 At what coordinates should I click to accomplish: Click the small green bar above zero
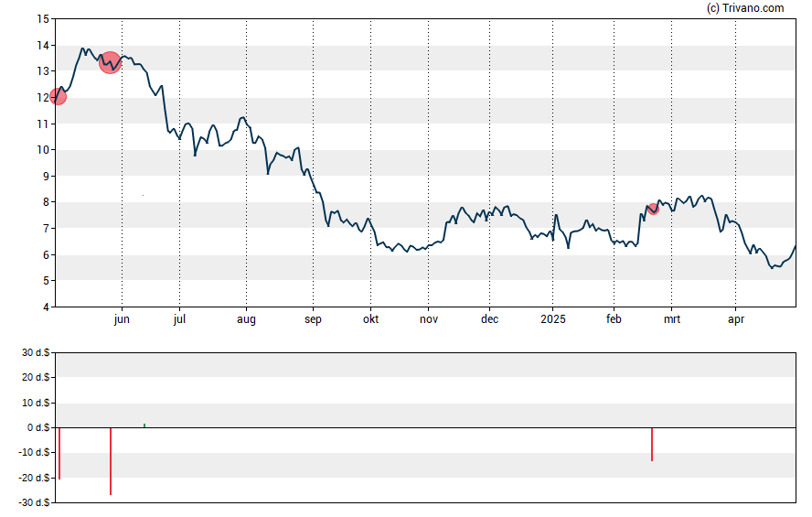click(x=144, y=425)
